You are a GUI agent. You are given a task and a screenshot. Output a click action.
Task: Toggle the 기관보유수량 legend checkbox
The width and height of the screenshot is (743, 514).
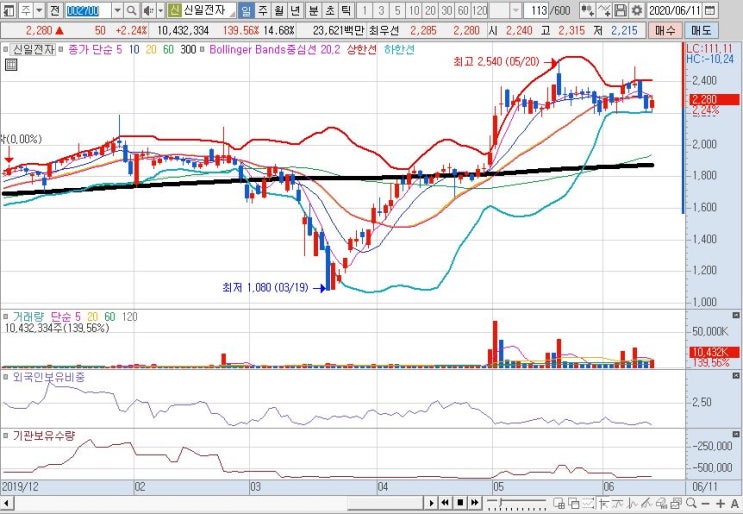coord(6,436)
